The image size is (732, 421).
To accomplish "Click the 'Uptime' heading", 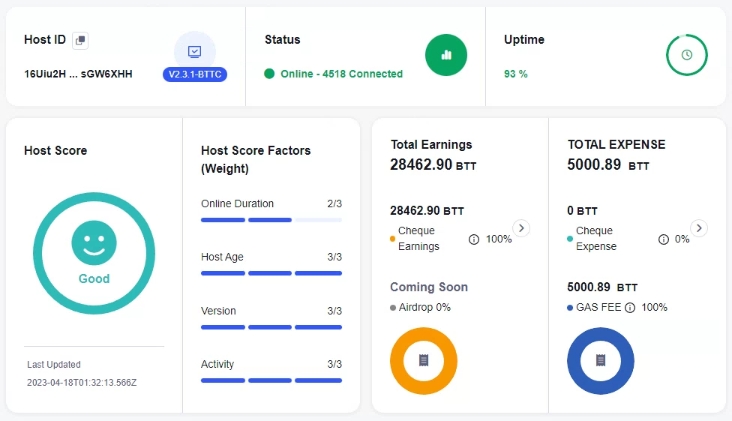I will coord(524,40).
